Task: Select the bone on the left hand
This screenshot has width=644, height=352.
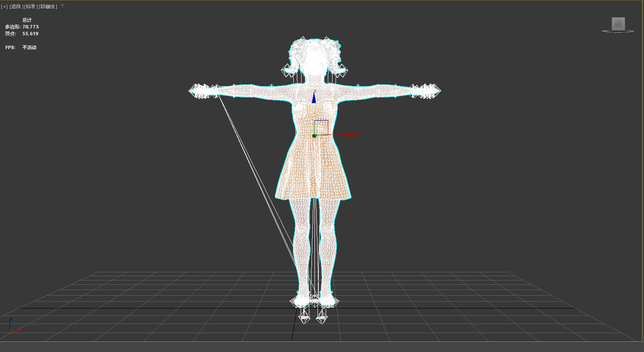Action: [203, 91]
